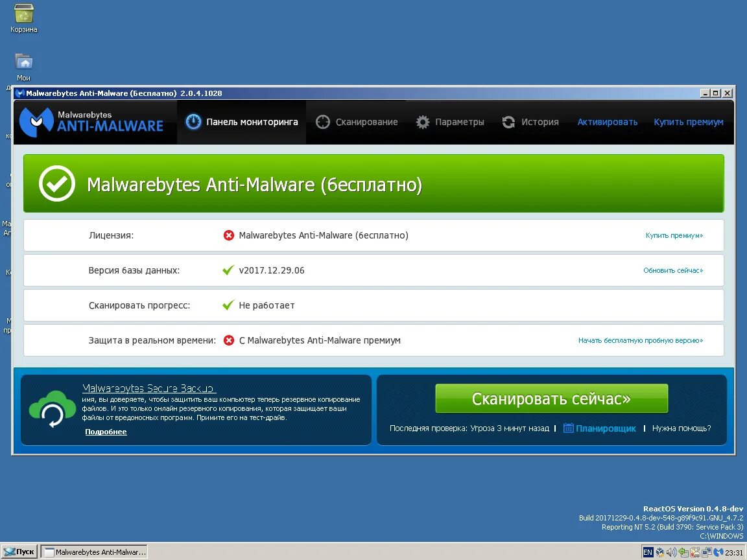Open the Мои документы desktop folder icon
747x560 pixels.
pyautogui.click(x=23, y=62)
